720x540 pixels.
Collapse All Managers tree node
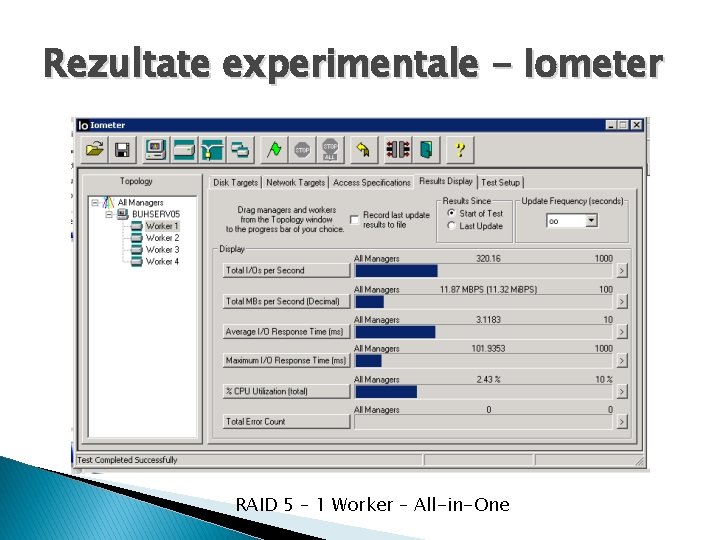tap(95, 202)
